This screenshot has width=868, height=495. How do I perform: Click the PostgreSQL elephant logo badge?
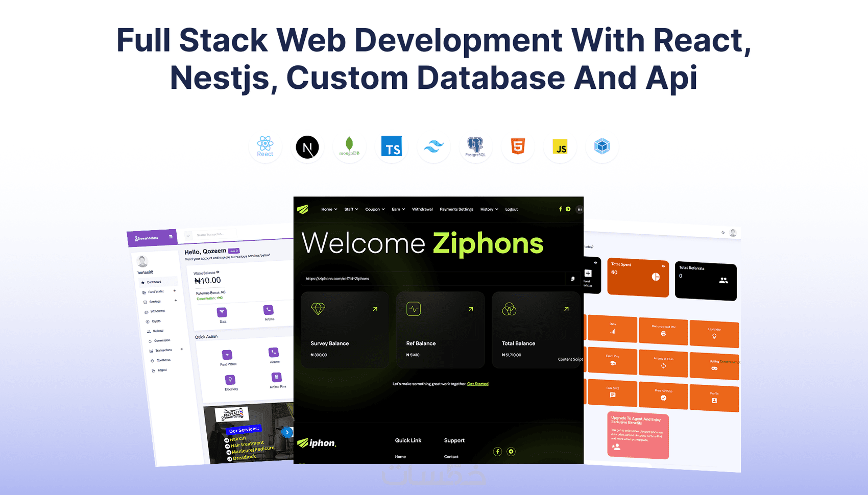click(x=475, y=147)
